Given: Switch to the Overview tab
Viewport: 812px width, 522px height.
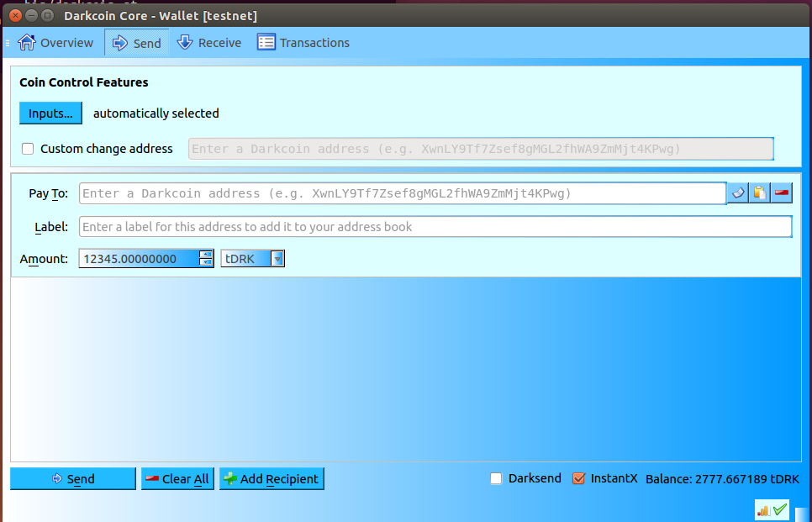Looking at the screenshot, I should pyautogui.click(x=55, y=43).
